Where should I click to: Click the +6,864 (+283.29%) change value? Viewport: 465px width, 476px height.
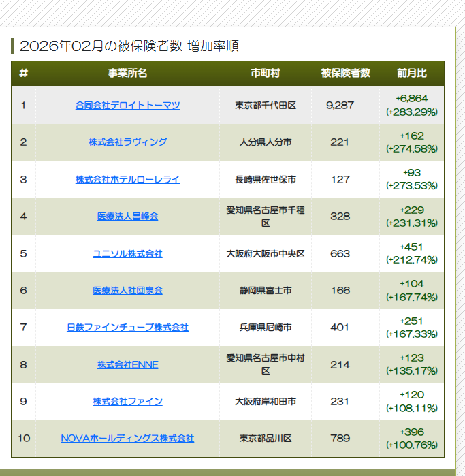412,106
